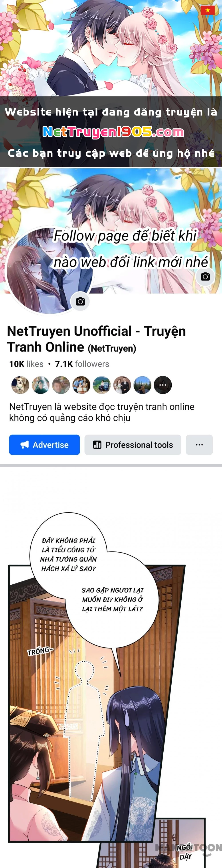The image size is (222, 868).
Task: Click the Advertise button
Action: (44, 445)
